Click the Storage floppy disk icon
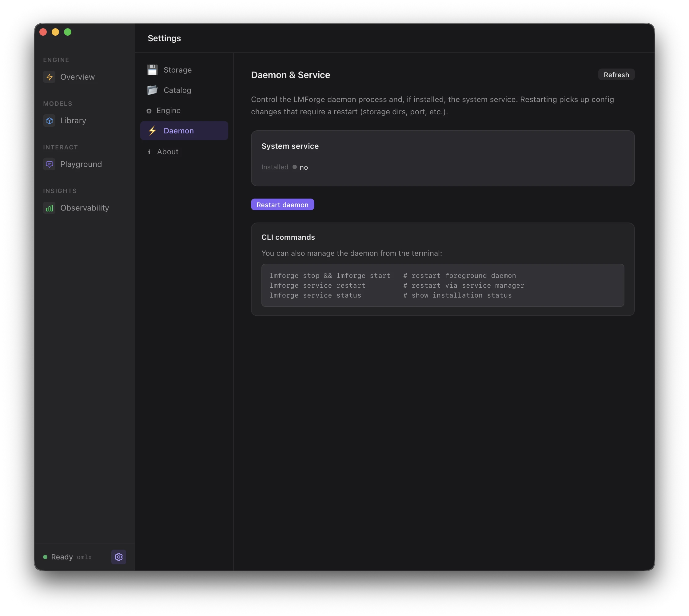This screenshot has height=616, width=689. pos(153,70)
